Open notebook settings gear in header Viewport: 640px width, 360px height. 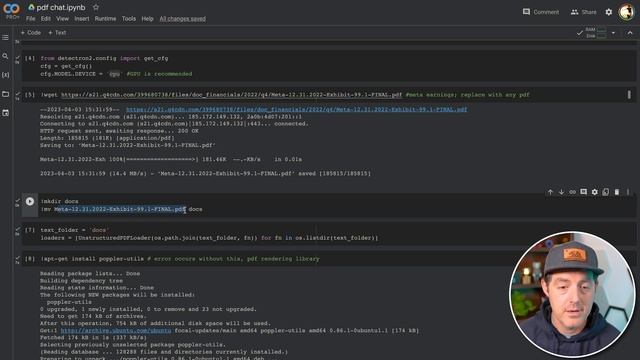click(609, 12)
